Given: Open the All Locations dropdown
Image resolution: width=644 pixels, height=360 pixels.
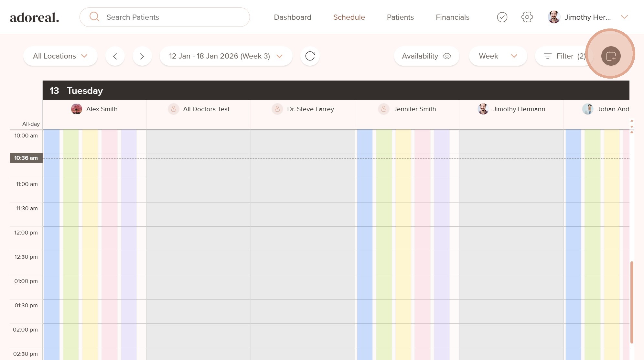Looking at the screenshot, I should click(60, 56).
